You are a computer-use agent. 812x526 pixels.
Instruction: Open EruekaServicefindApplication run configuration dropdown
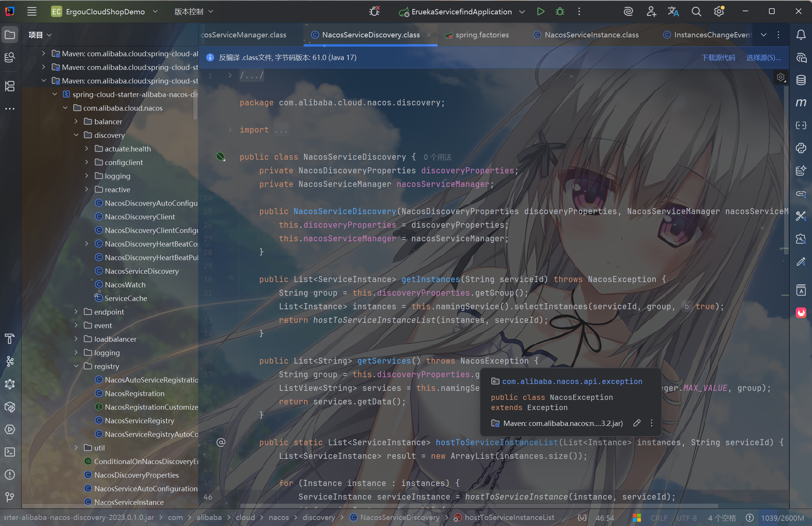pos(461,12)
